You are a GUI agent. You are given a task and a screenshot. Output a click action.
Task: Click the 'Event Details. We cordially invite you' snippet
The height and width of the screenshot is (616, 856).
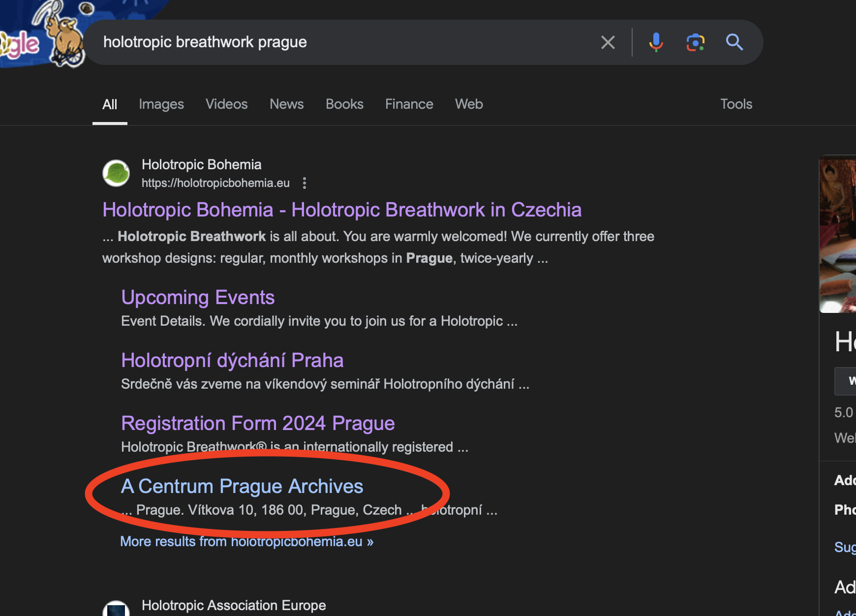click(x=319, y=321)
